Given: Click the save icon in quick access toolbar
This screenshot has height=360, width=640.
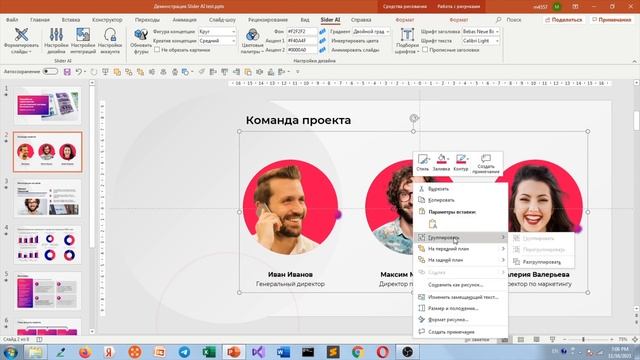Looking at the screenshot, I should (67, 72).
